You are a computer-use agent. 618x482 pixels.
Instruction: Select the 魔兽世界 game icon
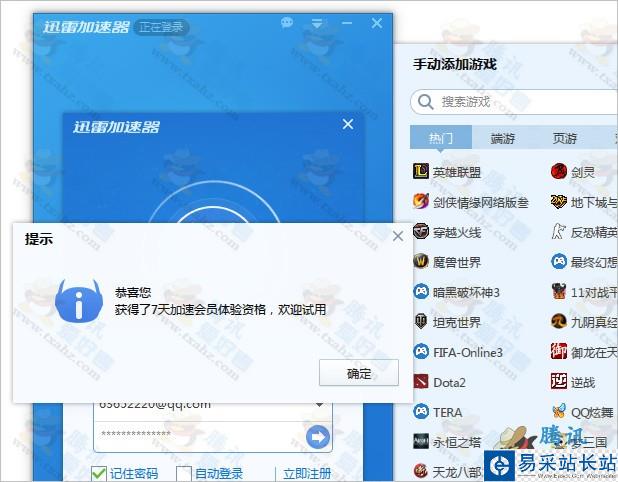421,261
